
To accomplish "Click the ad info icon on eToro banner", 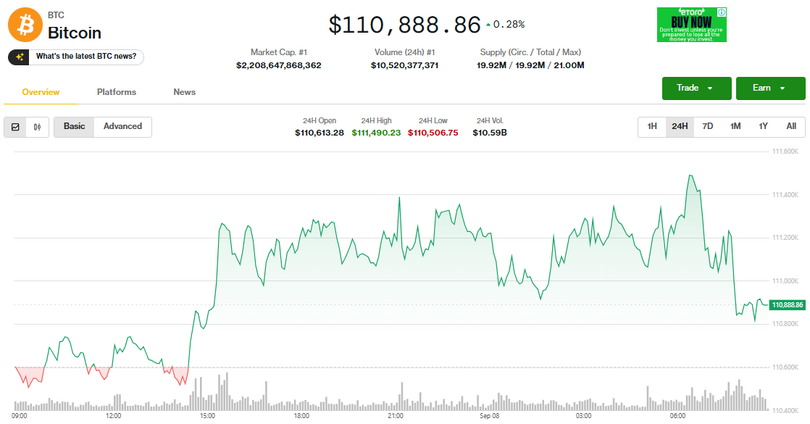I will (722, 12).
